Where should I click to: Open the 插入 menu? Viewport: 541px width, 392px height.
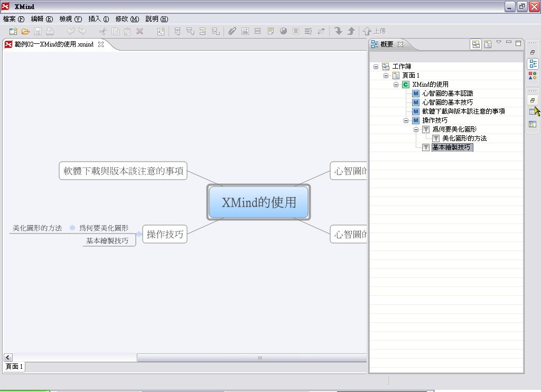[x=99, y=19]
